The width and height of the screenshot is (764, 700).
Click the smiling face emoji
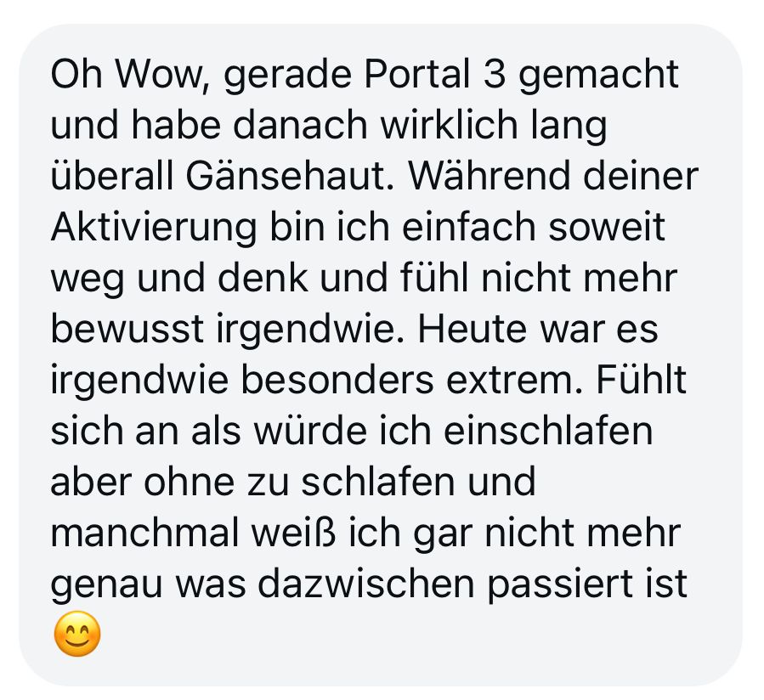77,634
